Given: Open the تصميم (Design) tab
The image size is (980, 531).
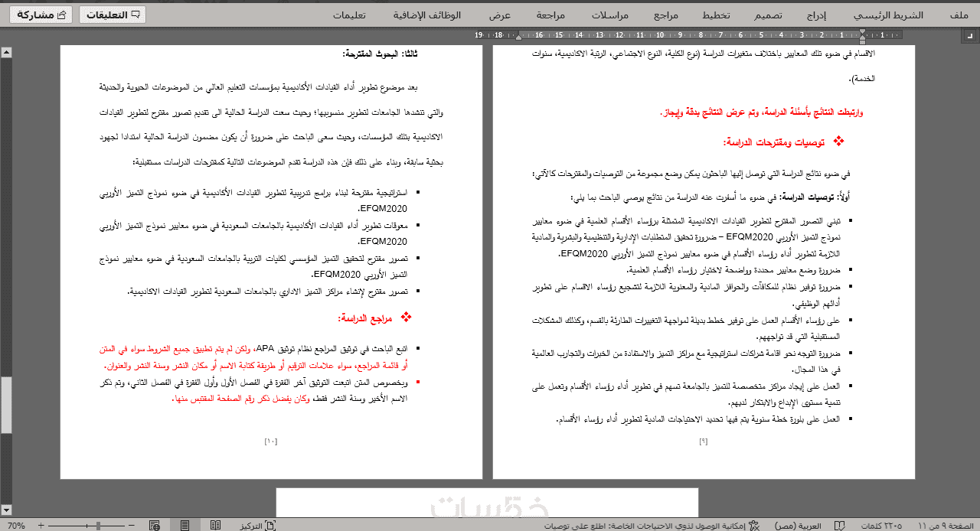Looking at the screenshot, I should click(x=767, y=15).
